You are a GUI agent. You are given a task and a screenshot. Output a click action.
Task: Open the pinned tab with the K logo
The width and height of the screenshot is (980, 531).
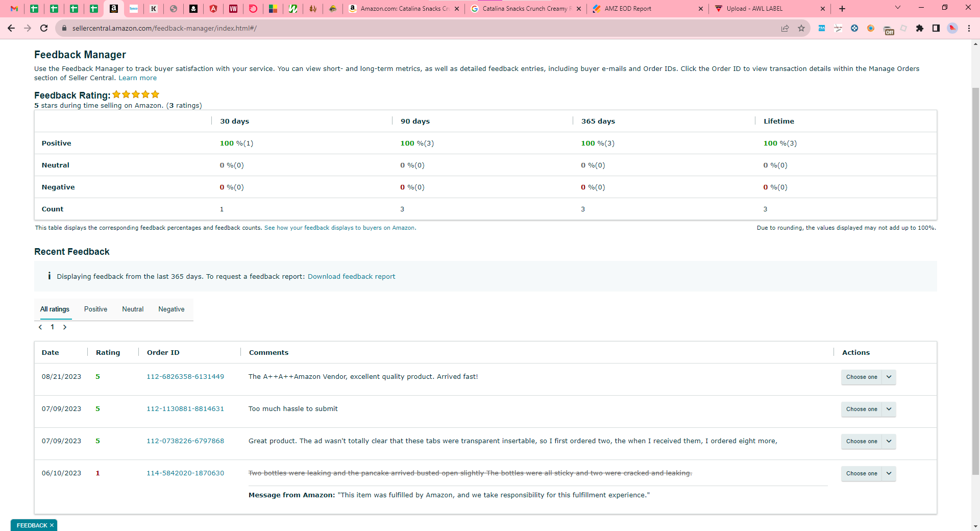(154, 9)
